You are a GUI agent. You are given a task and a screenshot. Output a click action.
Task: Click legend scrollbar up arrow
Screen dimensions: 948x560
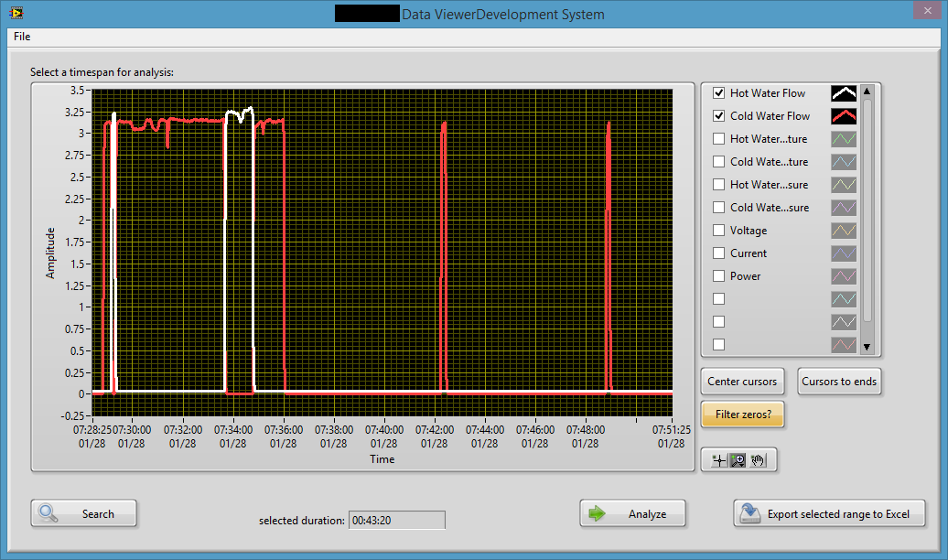[867, 92]
